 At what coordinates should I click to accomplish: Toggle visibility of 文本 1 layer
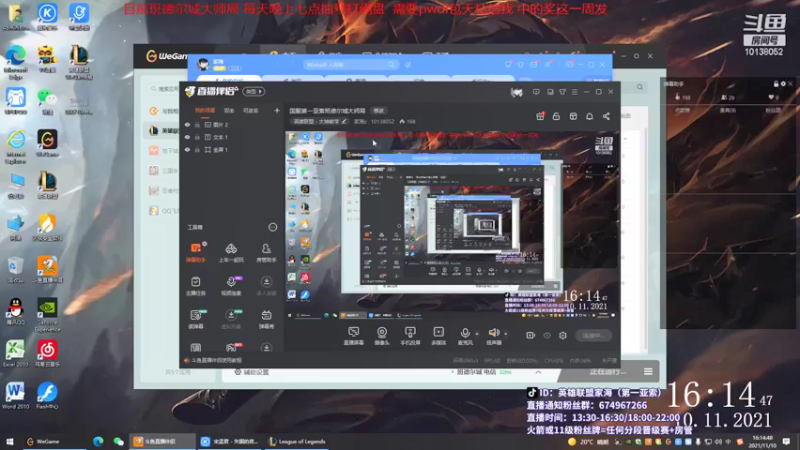(x=187, y=137)
